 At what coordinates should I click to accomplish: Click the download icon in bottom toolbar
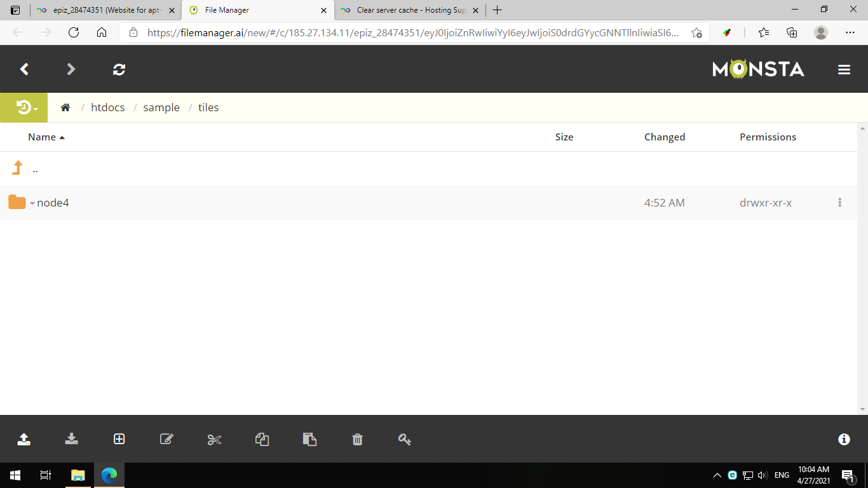click(72, 439)
